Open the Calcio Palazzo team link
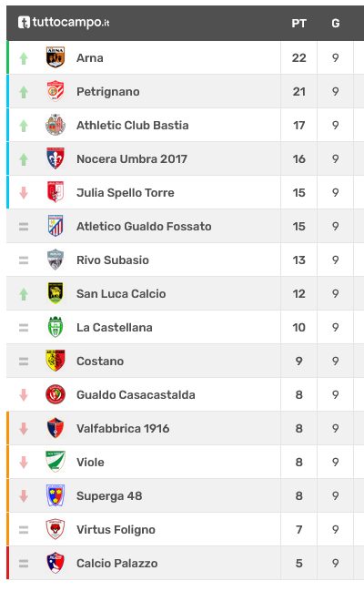The width and height of the screenshot is (364, 591). (x=117, y=563)
